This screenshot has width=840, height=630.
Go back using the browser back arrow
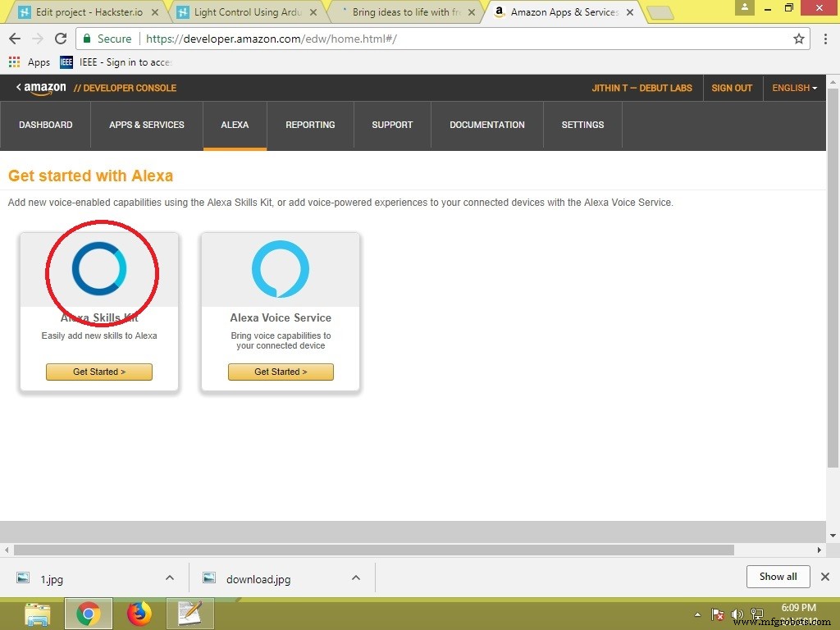(15, 39)
